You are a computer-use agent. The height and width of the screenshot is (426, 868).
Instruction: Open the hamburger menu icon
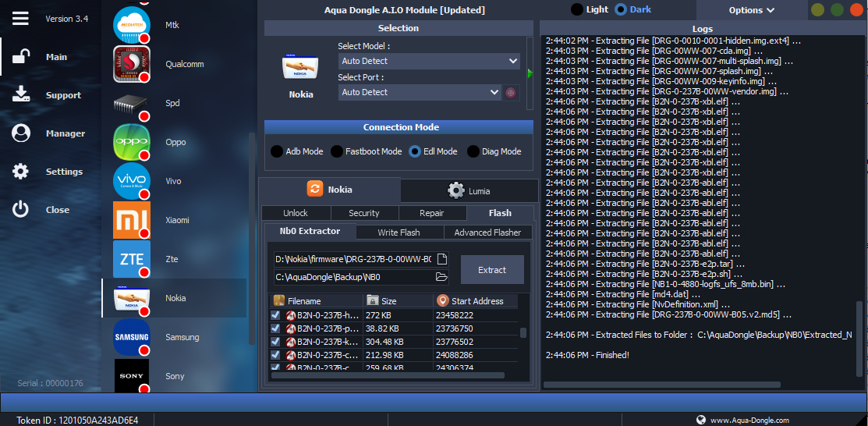pyautogui.click(x=21, y=18)
